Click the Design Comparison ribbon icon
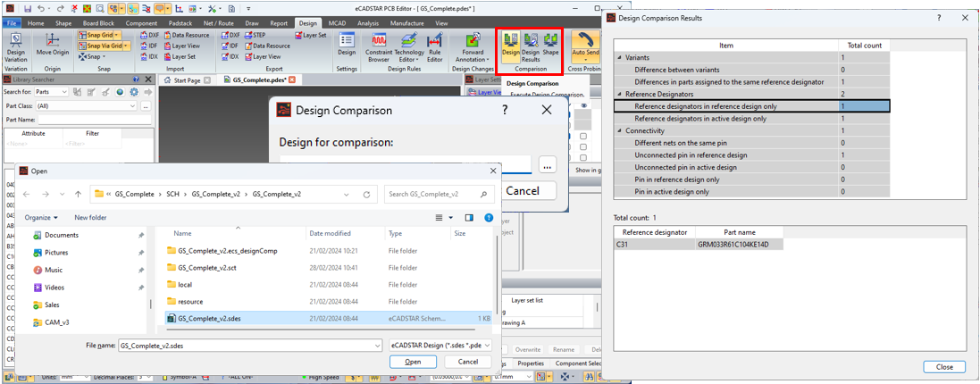 click(x=511, y=46)
